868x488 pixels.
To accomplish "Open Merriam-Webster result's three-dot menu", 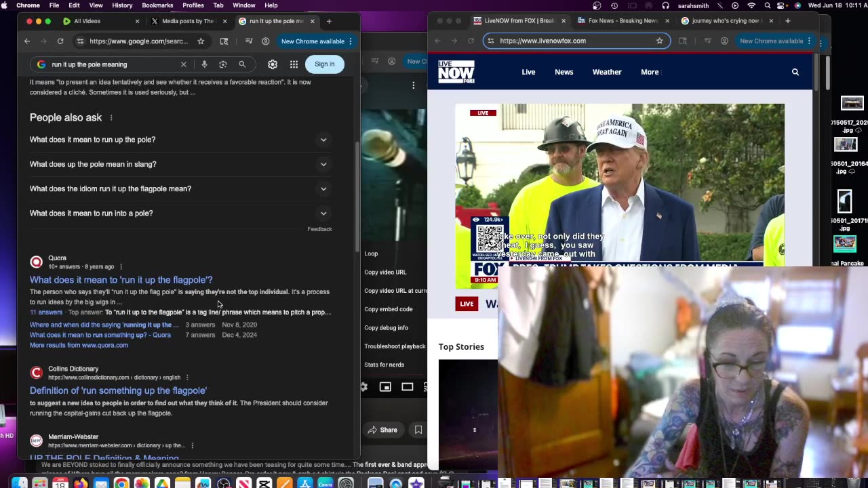I will click(193, 445).
